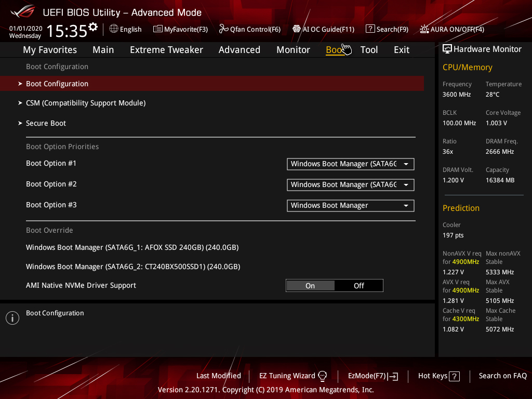This screenshot has width=532, height=399.
Task: Click the 3600 MHz frequency value
Action: tap(456, 95)
